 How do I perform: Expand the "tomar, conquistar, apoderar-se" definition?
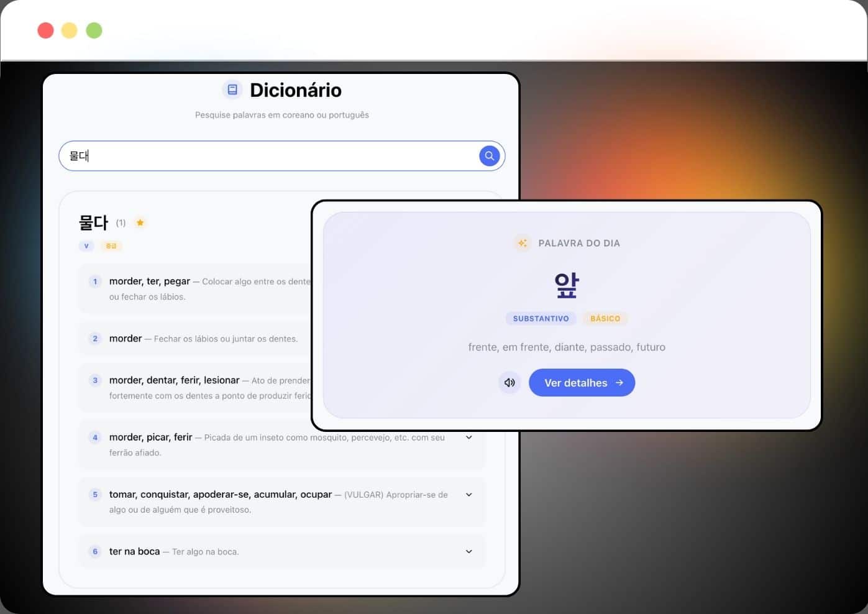pyautogui.click(x=468, y=495)
